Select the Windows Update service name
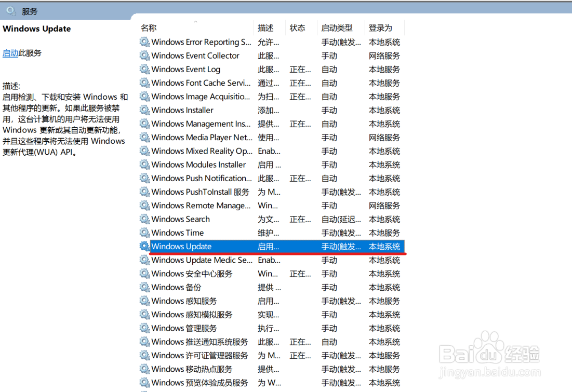This screenshot has width=572, height=392. [x=181, y=246]
